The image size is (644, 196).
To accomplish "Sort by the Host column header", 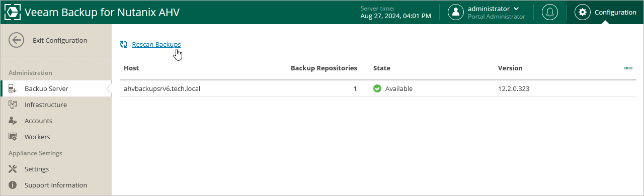I will (x=131, y=68).
